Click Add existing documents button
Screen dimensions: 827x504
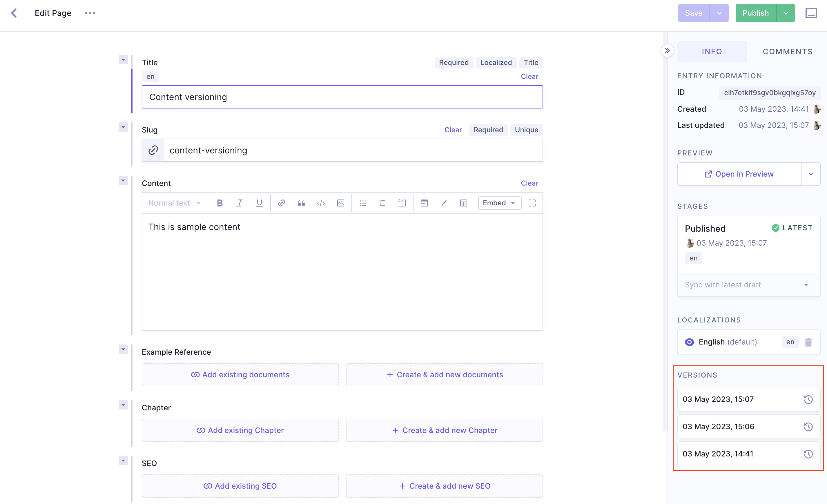pyautogui.click(x=240, y=374)
